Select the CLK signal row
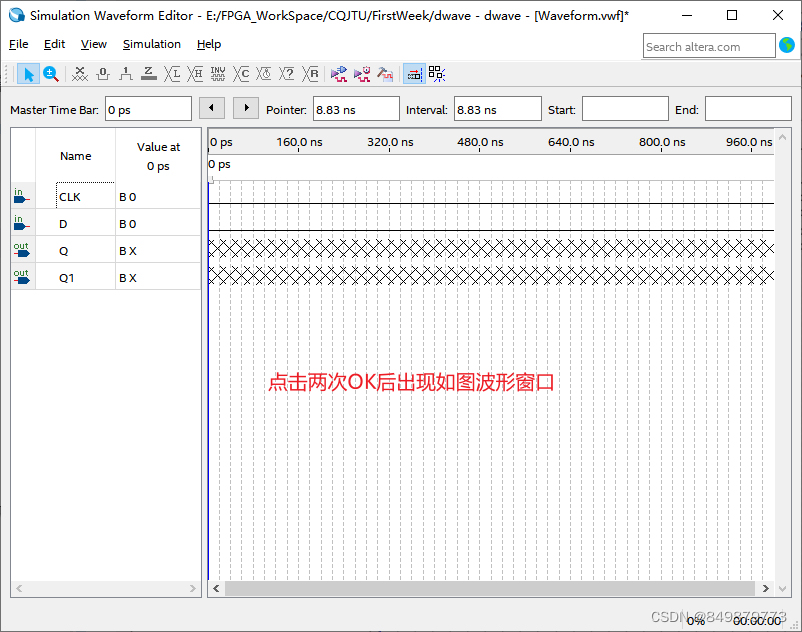 [106, 196]
